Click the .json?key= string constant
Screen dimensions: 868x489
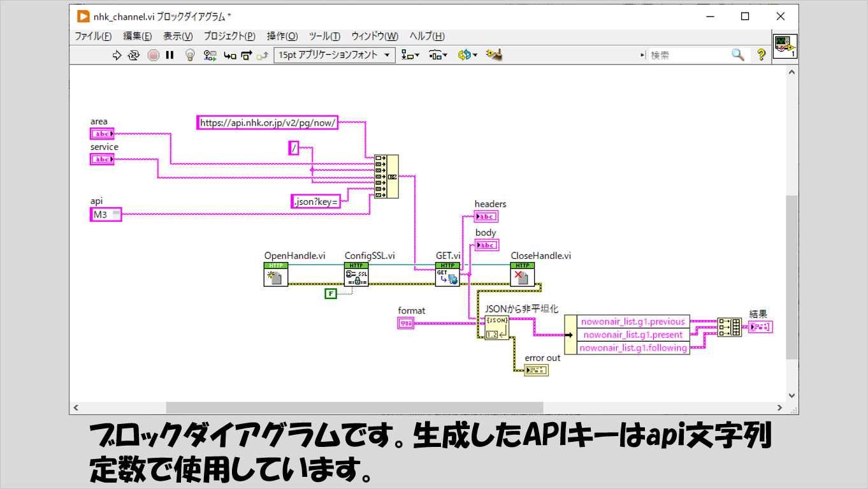(x=315, y=201)
